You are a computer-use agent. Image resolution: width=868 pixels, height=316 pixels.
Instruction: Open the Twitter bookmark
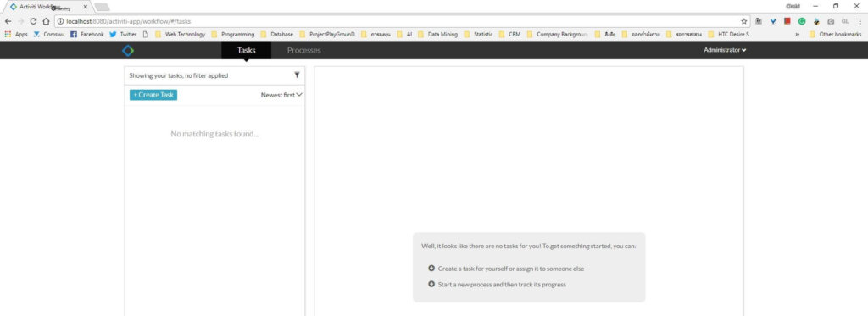click(123, 35)
